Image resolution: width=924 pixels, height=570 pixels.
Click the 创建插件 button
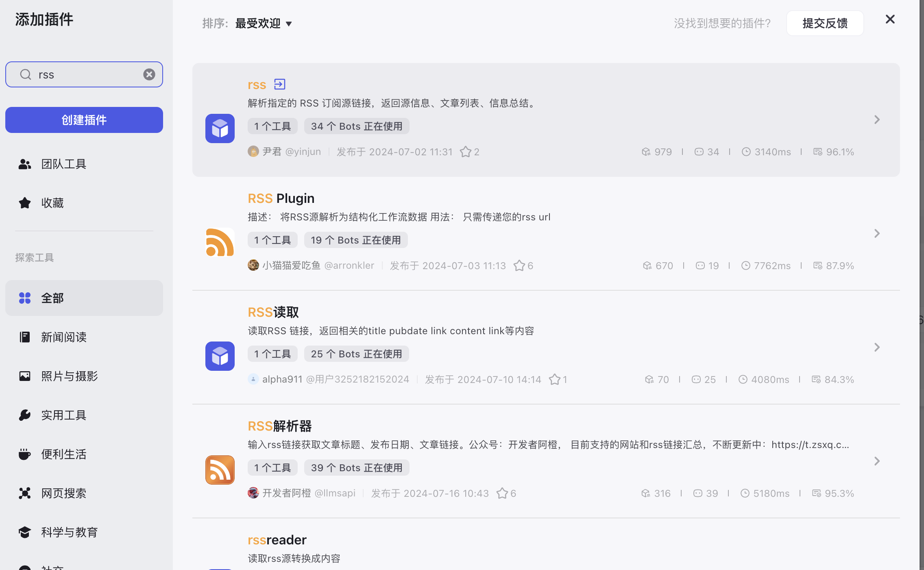coord(84,120)
